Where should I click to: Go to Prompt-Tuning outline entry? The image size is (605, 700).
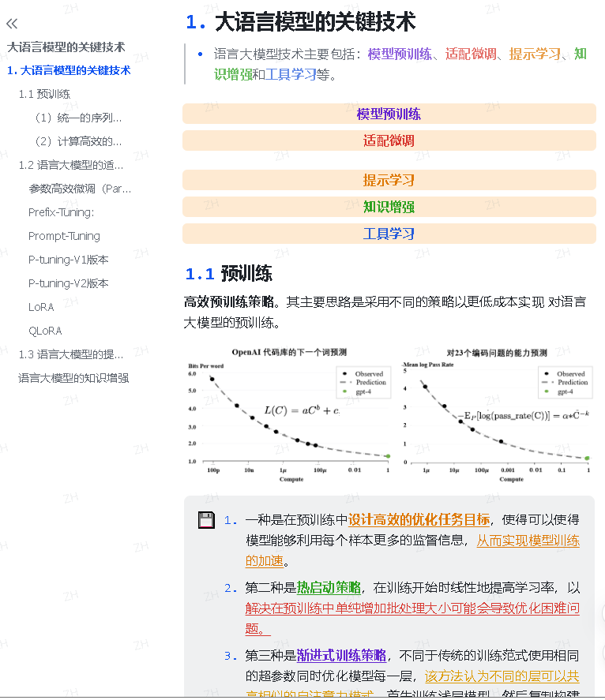pos(64,236)
